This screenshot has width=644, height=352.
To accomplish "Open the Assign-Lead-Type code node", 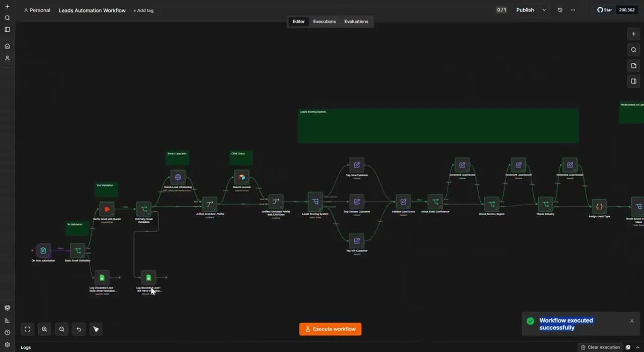I will pyautogui.click(x=599, y=207).
